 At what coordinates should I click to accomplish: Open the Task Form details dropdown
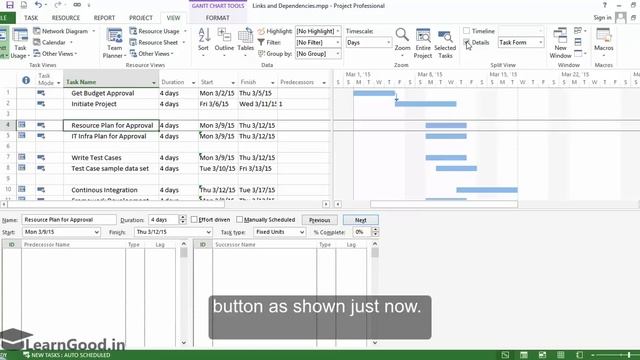click(540, 42)
